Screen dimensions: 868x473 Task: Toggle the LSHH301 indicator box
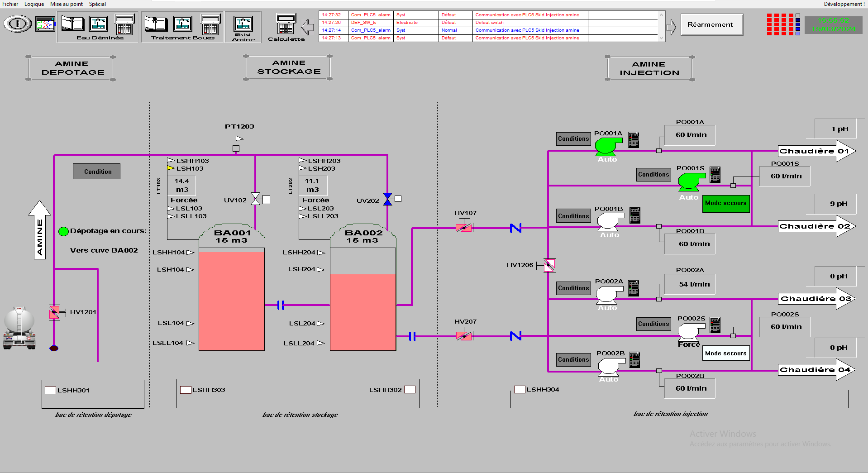coord(50,390)
